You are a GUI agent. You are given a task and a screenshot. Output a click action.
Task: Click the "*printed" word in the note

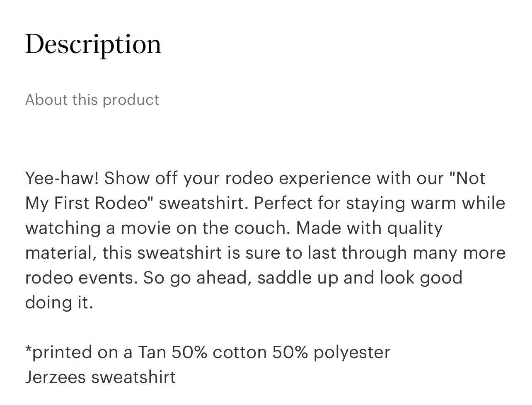(58, 352)
